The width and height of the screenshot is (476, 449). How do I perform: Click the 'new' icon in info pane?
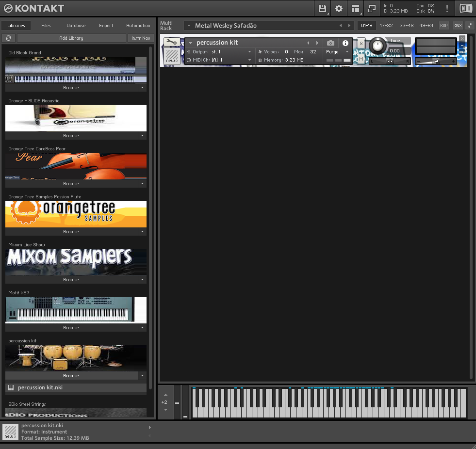pos(10,432)
